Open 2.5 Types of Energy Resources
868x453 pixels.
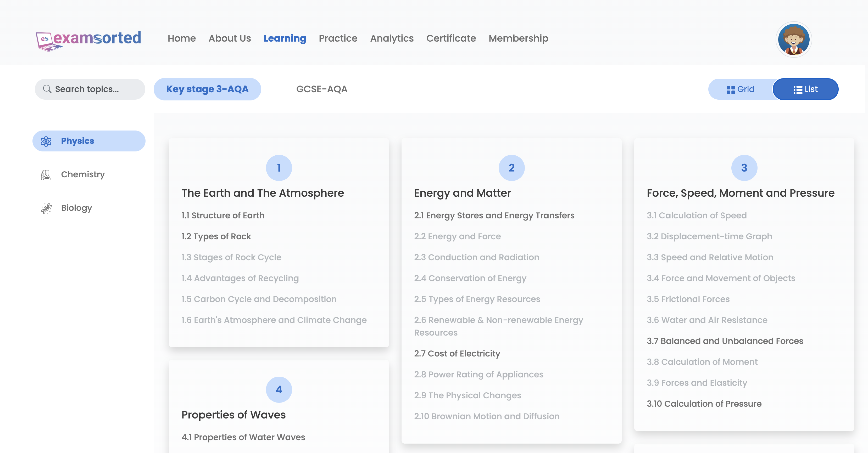point(477,299)
